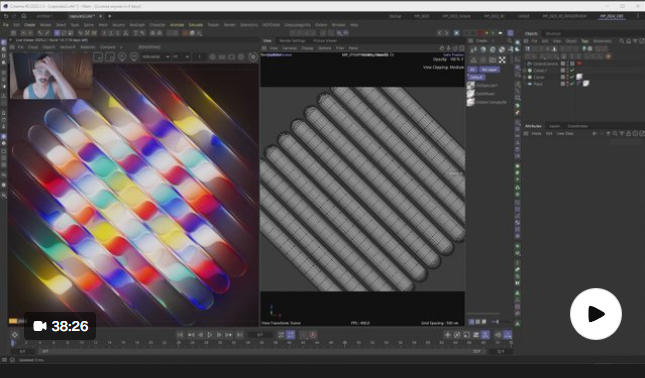
Task: Click the second square icon in Live Viewer toolbar
Action: click(109, 57)
